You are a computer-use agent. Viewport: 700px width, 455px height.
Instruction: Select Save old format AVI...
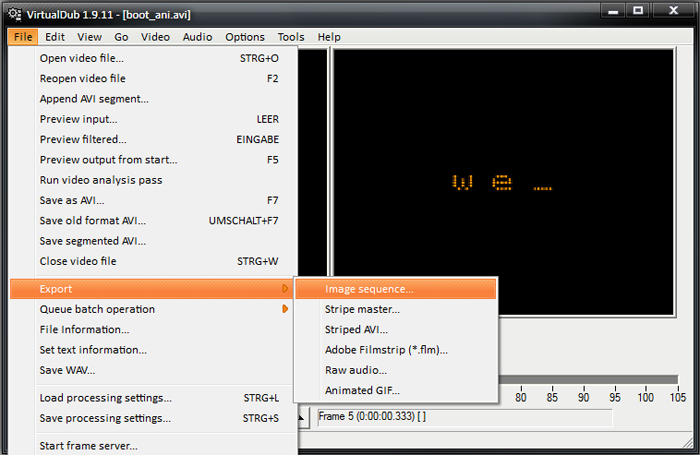(x=153, y=221)
